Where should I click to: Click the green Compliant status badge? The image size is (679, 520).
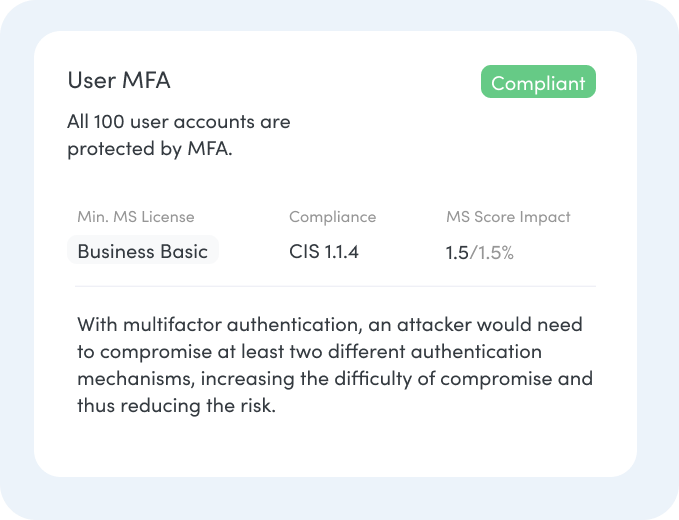[538, 83]
